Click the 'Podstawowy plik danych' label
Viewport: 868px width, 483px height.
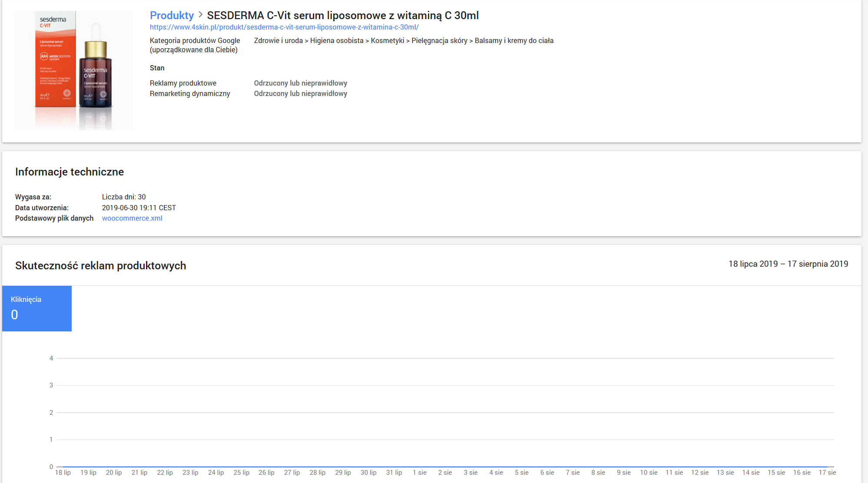(x=54, y=218)
